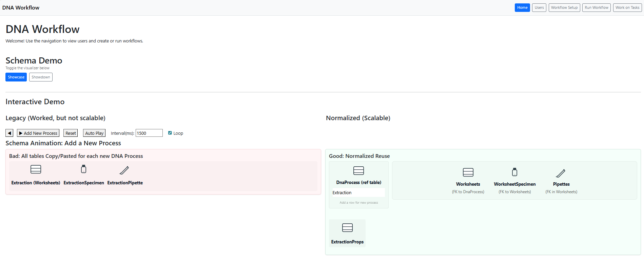Step back with the left arrow button

(9, 133)
